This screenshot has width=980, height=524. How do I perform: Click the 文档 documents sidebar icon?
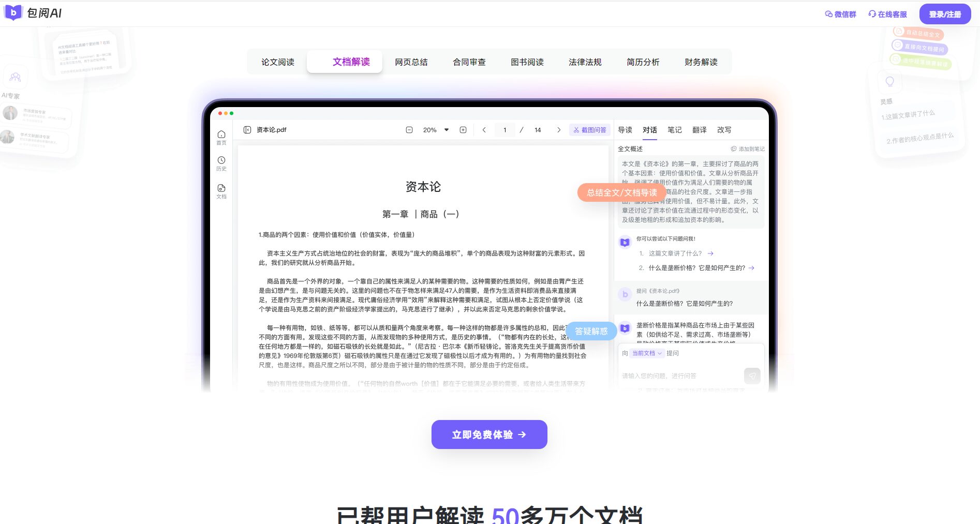point(221,191)
